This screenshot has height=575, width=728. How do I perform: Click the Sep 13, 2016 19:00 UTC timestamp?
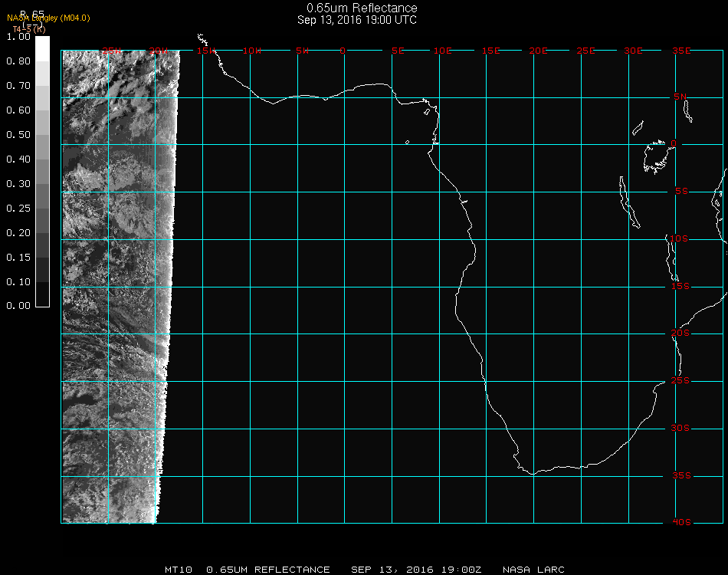(357, 20)
